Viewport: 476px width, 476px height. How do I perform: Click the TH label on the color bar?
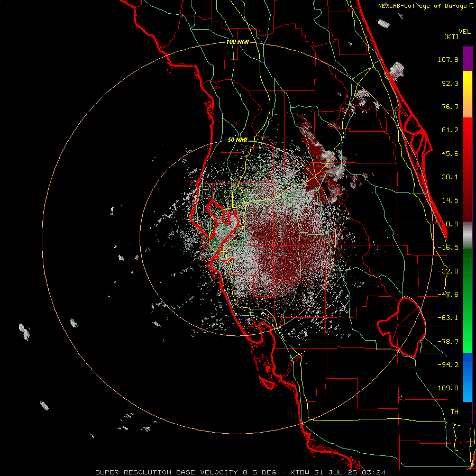pyautogui.click(x=454, y=411)
